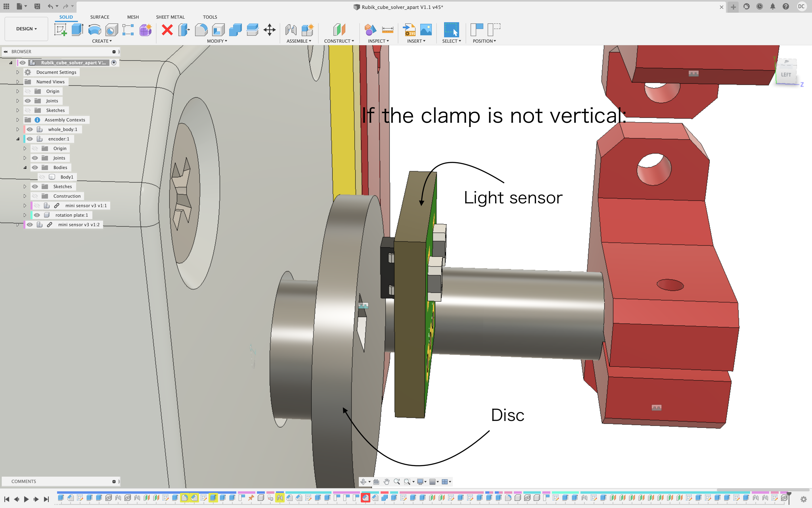The width and height of the screenshot is (812, 508).
Task: Click the LEFT face of ViewCube
Action: coord(786,75)
